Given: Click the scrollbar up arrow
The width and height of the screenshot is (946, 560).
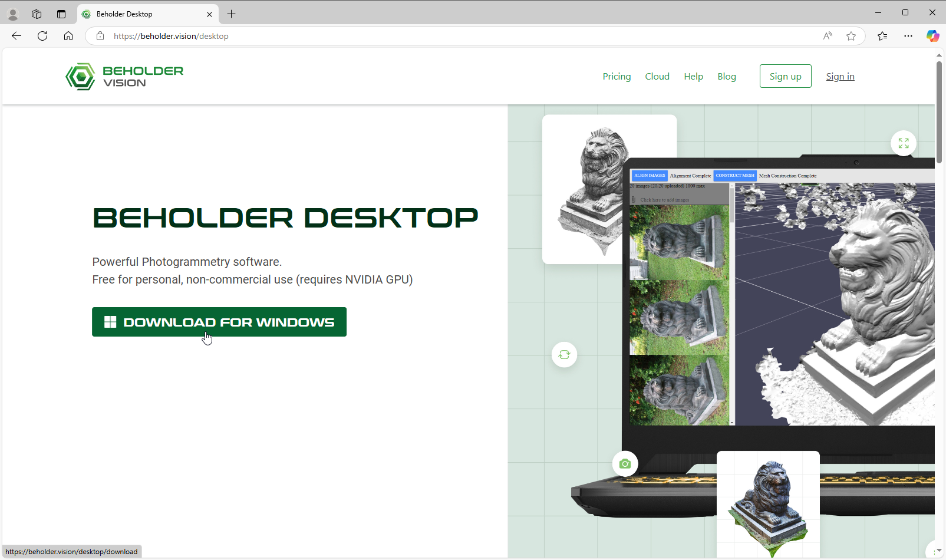Looking at the screenshot, I should (x=939, y=55).
